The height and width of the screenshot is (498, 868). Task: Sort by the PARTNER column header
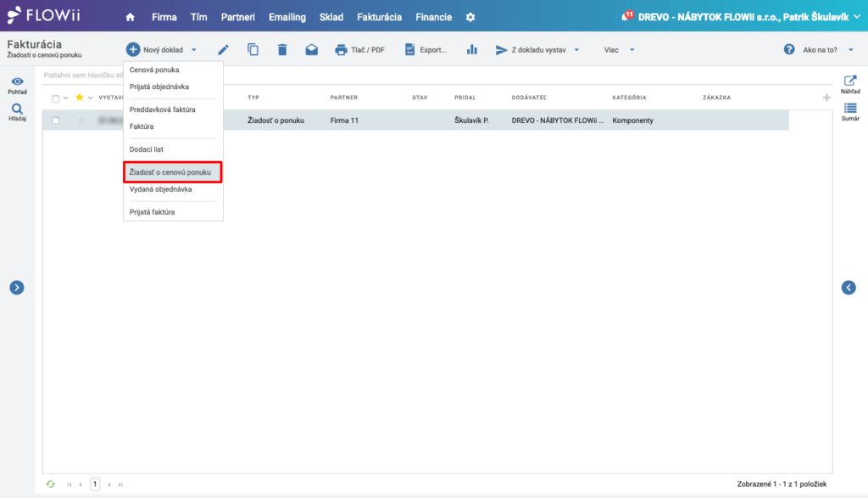344,98
